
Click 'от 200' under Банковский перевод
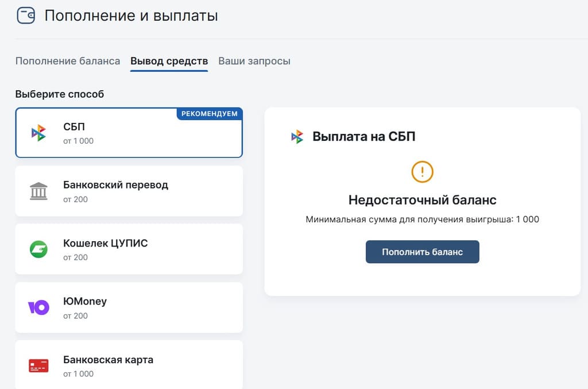75,199
